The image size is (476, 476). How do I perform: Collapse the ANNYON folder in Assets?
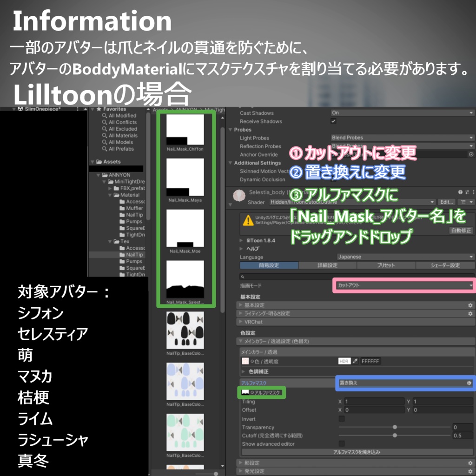coord(98,175)
